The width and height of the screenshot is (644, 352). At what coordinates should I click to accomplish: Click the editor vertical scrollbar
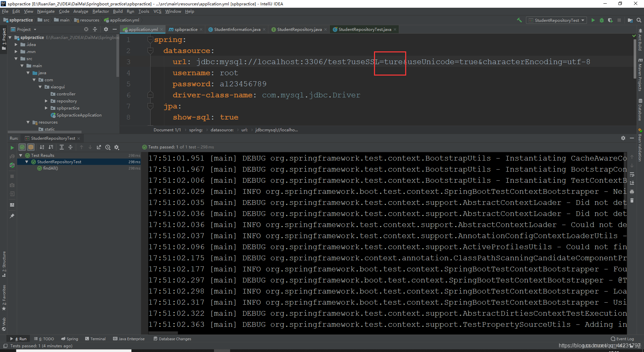635,59
